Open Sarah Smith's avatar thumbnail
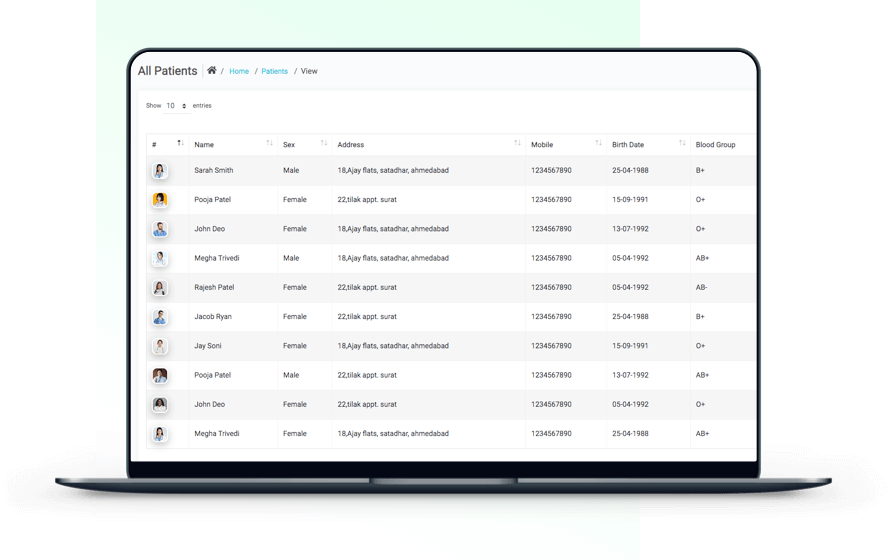 click(160, 171)
